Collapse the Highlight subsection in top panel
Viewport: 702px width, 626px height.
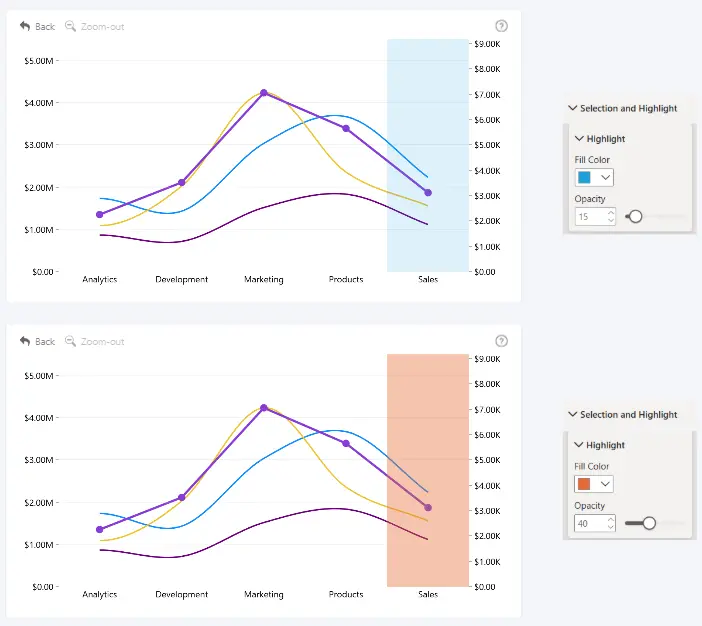click(x=579, y=138)
